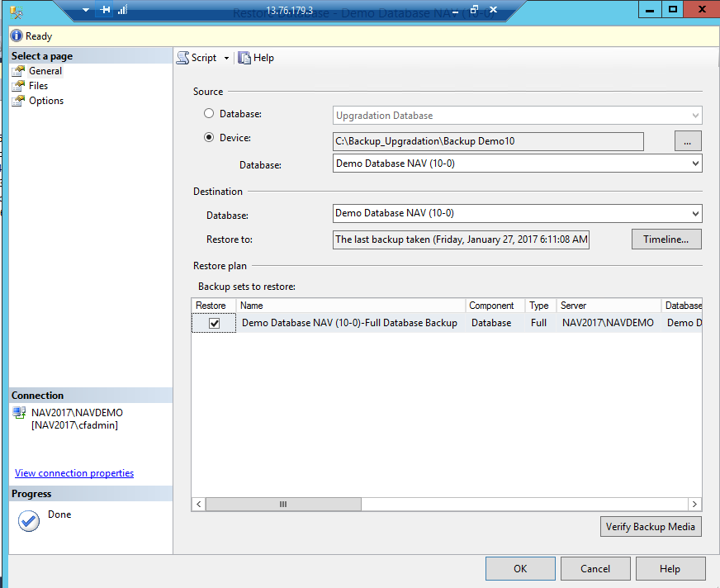Click the Script toolbar icon
The image size is (720, 588).
tap(182, 58)
